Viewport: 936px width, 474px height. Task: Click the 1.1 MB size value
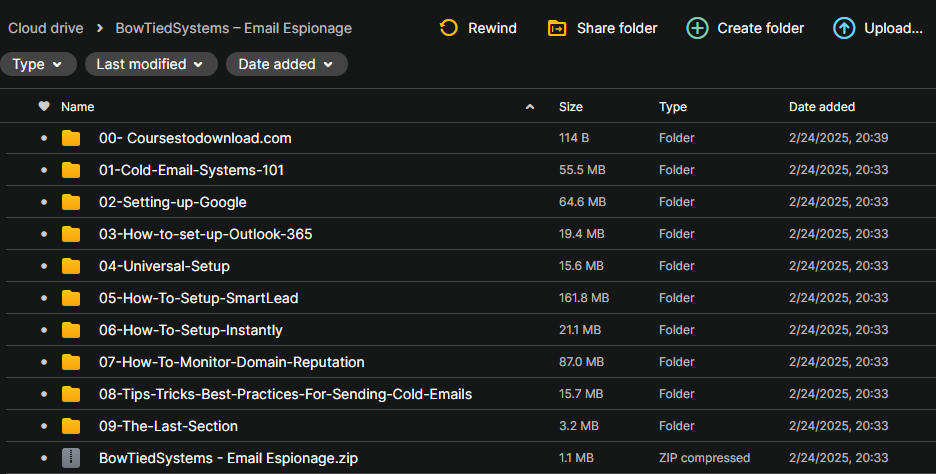pos(576,458)
